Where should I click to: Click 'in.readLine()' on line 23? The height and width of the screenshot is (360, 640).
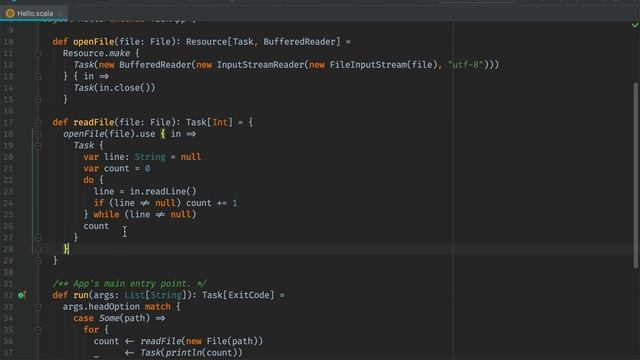[163, 191]
